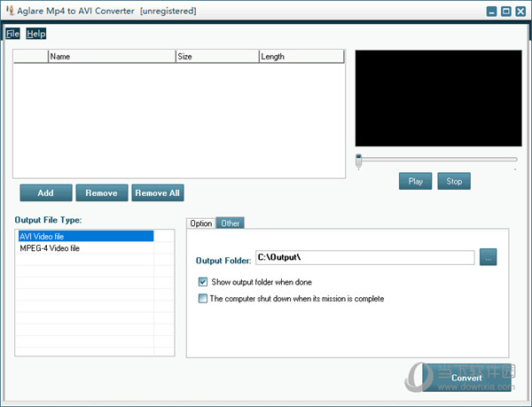Viewport: 532px width, 407px height.
Task: Click the Length column header
Action: click(x=301, y=56)
